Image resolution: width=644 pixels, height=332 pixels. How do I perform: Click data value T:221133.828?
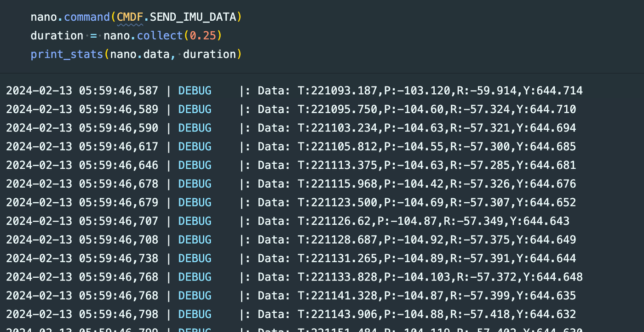point(338,277)
